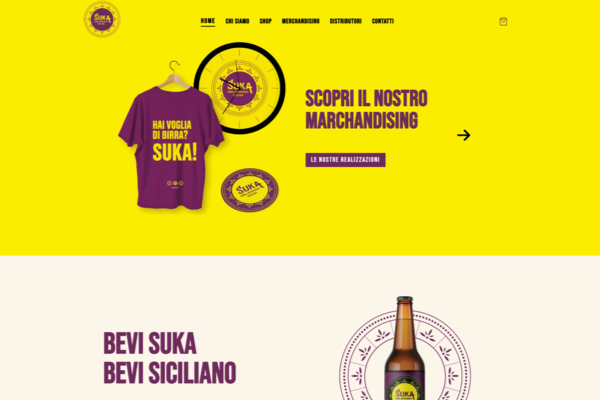Click the Hai voglia di birra shirt text

coord(172,130)
